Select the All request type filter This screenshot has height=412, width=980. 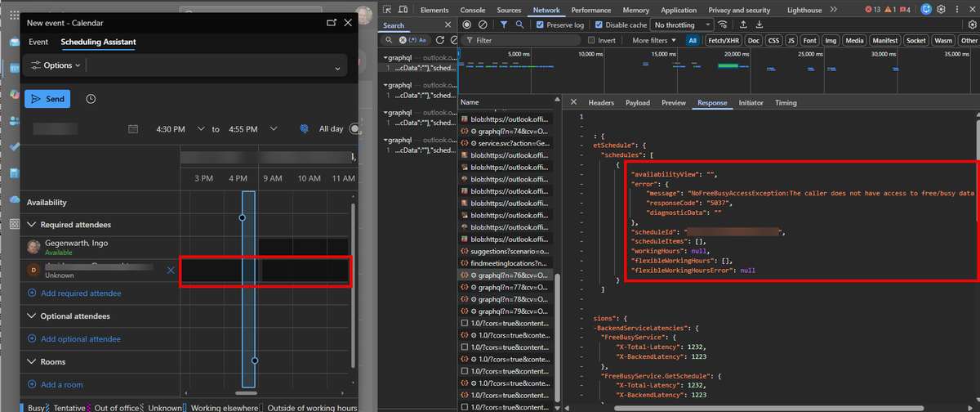point(693,40)
